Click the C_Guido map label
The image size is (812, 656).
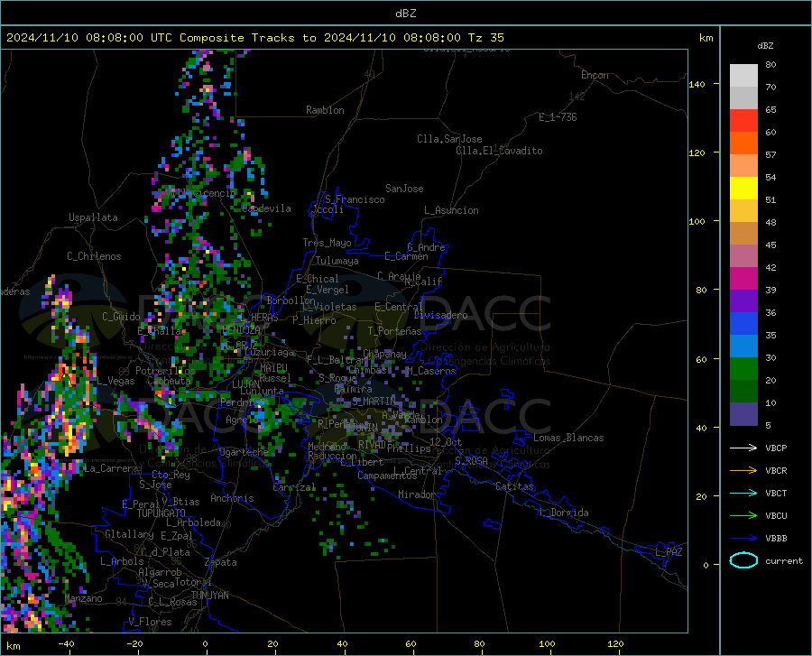click(121, 317)
